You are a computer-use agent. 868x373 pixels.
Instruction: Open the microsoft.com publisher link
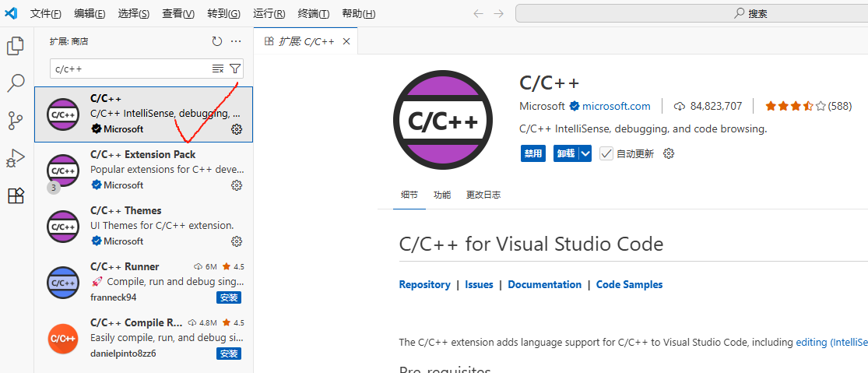coord(616,106)
